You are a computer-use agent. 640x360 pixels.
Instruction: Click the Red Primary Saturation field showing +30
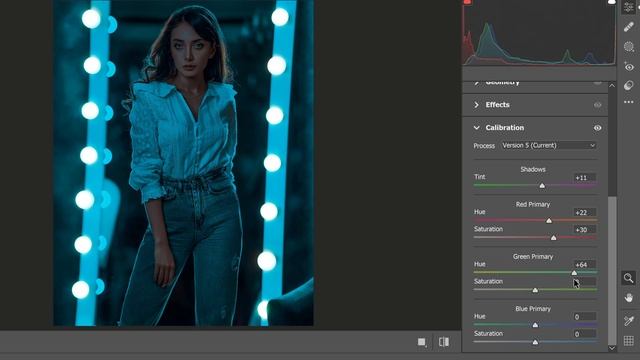coord(584,229)
